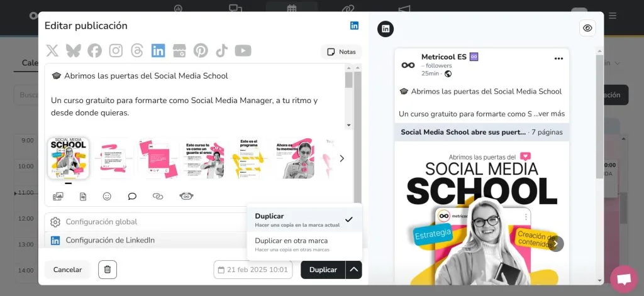Select the X (Twitter) network icon
This screenshot has height=296, width=644.
tap(52, 50)
